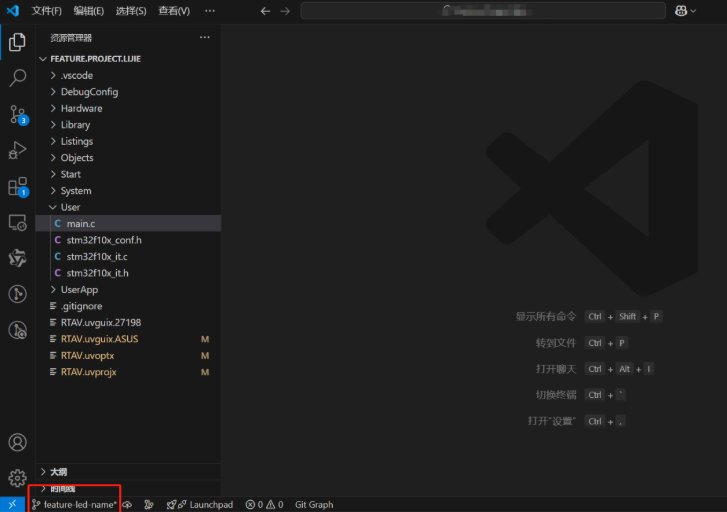Click the command center search box
The height and width of the screenshot is (512, 727).
483,11
